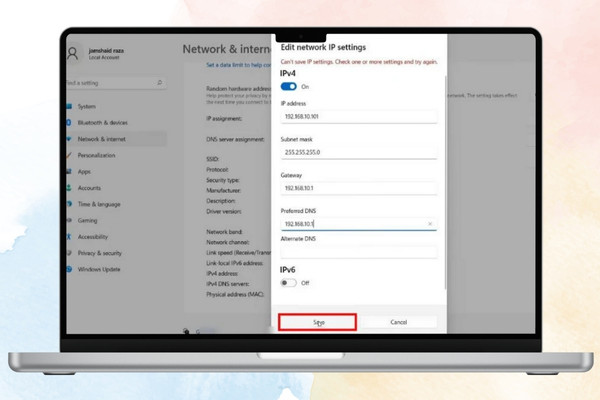Click the Manufacturer label

point(223,190)
